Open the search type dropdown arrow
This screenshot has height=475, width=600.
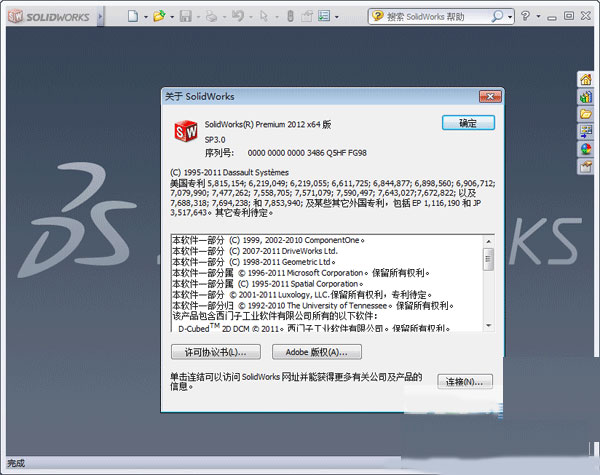(x=510, y=17)
